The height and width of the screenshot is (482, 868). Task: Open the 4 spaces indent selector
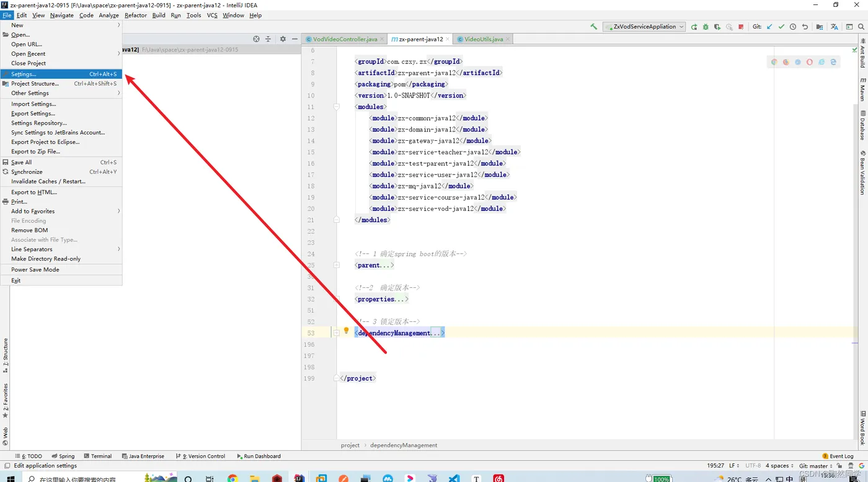(x=779, y=466)
